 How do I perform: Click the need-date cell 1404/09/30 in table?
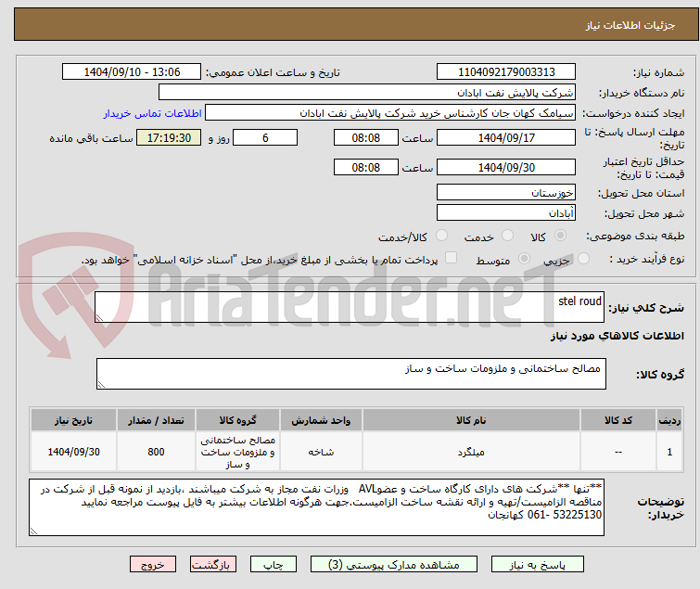tap(73, 452)
